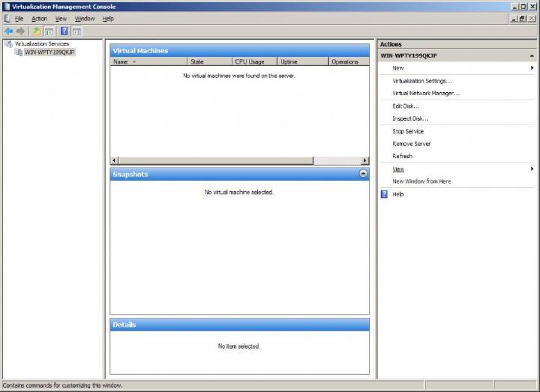This screenshot has height=392, width=540.
Task: Click the WIN-WPTY199QKJP server icon in tree
Action: [19, 52]
